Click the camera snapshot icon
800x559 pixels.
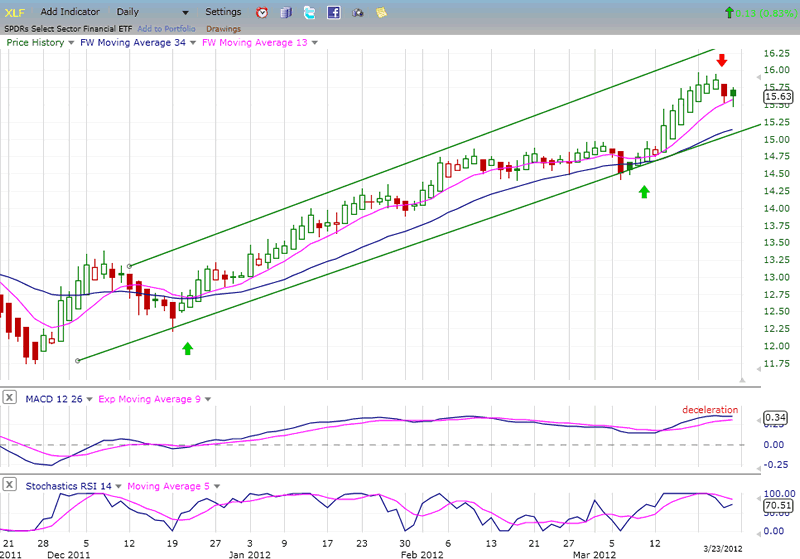tap(358, 13)
